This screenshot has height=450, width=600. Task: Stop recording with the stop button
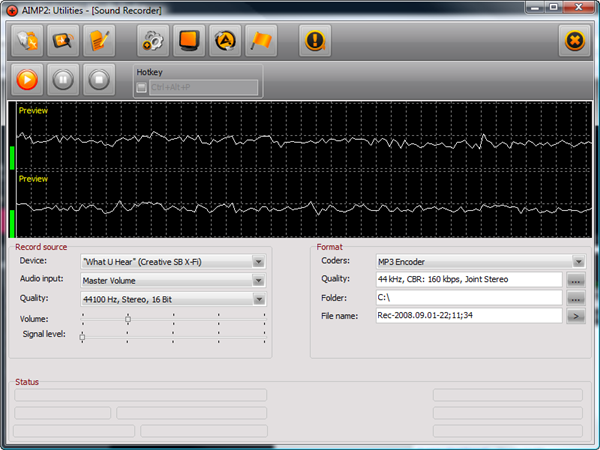point(99,80)
